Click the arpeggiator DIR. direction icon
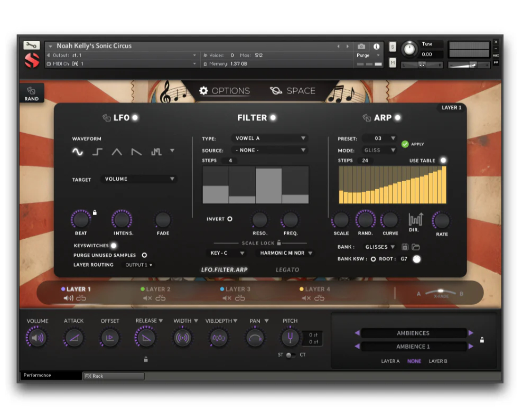522x420 pixels. coord(416,219)
